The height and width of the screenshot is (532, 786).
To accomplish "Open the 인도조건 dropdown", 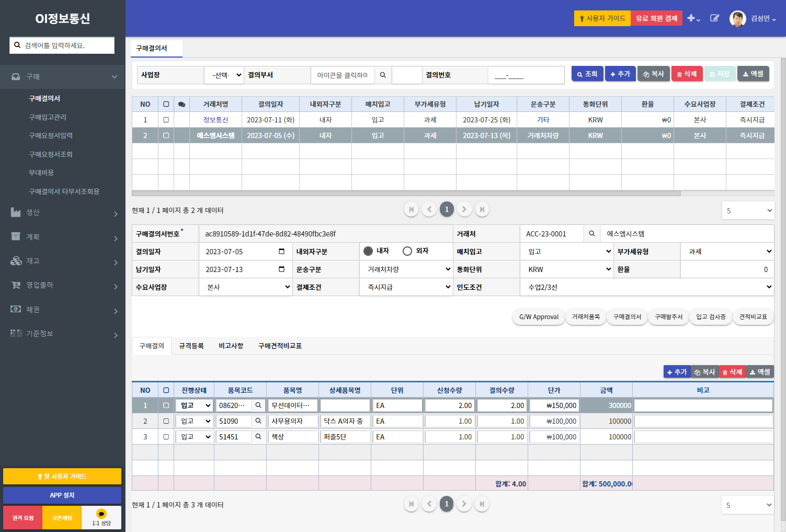I will (x=647, y=287).
